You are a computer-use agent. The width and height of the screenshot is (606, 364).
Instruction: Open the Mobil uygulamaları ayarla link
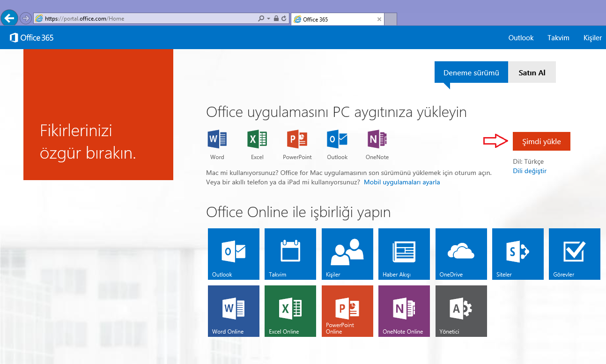click(402, 182)
